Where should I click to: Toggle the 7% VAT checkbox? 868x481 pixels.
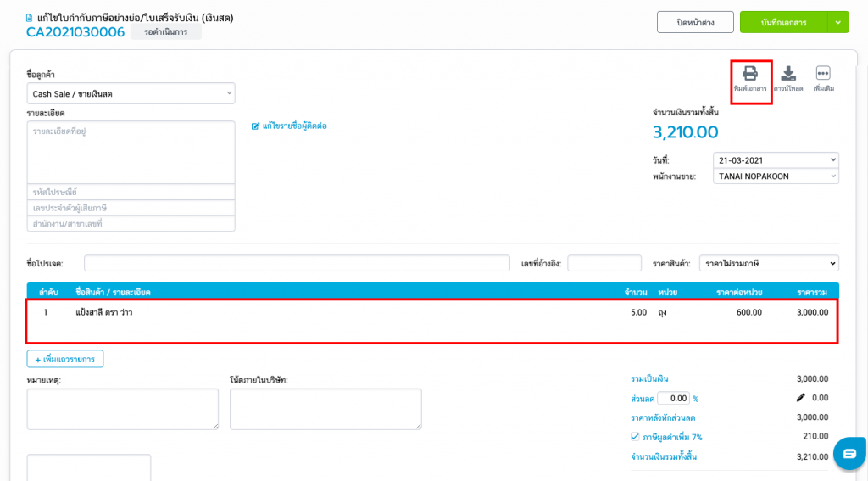point(636,437)
